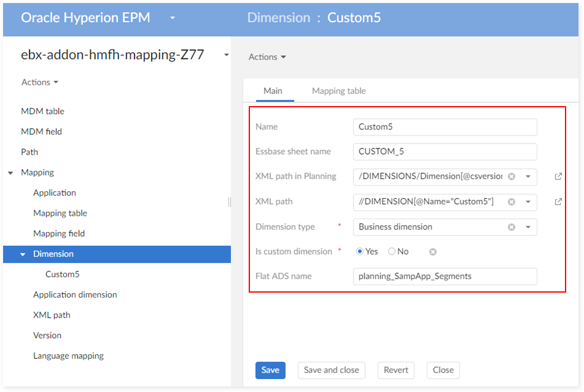
Task: Collapse the Dimension tree node
Action: click(x=23, y=255)
